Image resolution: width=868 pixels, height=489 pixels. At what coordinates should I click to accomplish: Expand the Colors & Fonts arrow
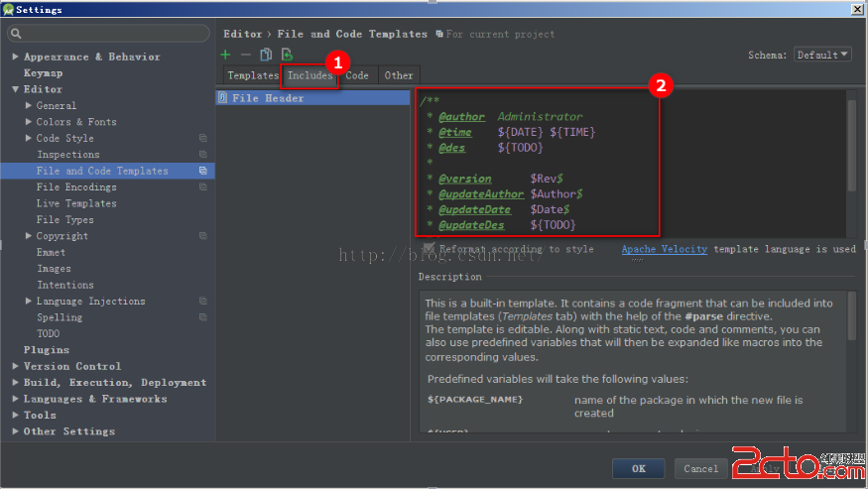(28, 121)
